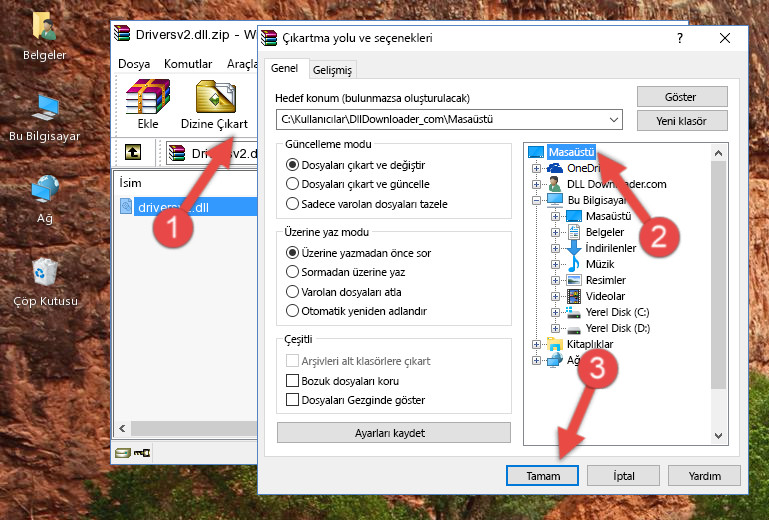Select 'Varolan dosyaları atla' option
Image resolution: width=769 pixels, height=520 pixels.
292,292
